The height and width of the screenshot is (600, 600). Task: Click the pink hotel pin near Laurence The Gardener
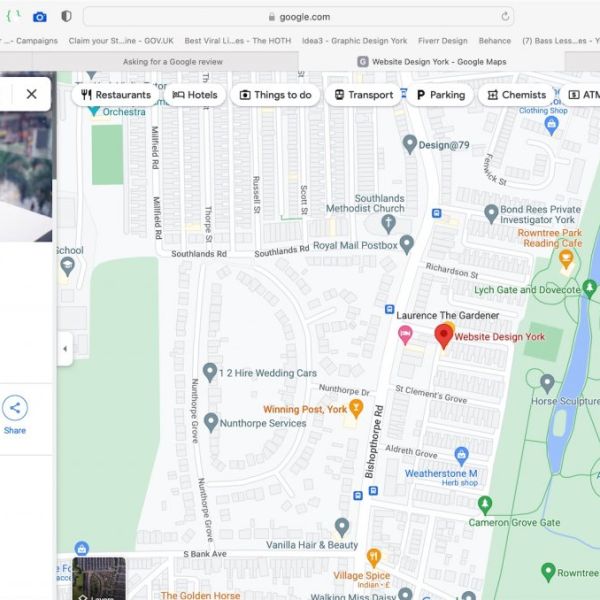[x=405, y=335]
